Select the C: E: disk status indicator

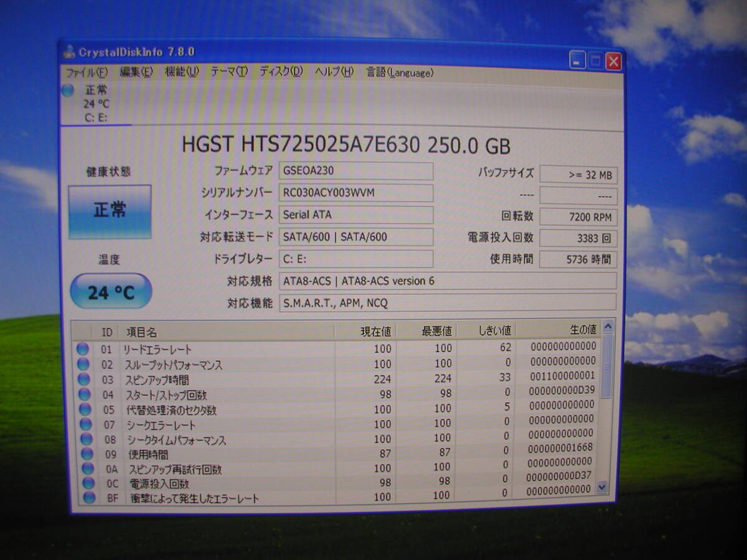click(x=95, y=103)
